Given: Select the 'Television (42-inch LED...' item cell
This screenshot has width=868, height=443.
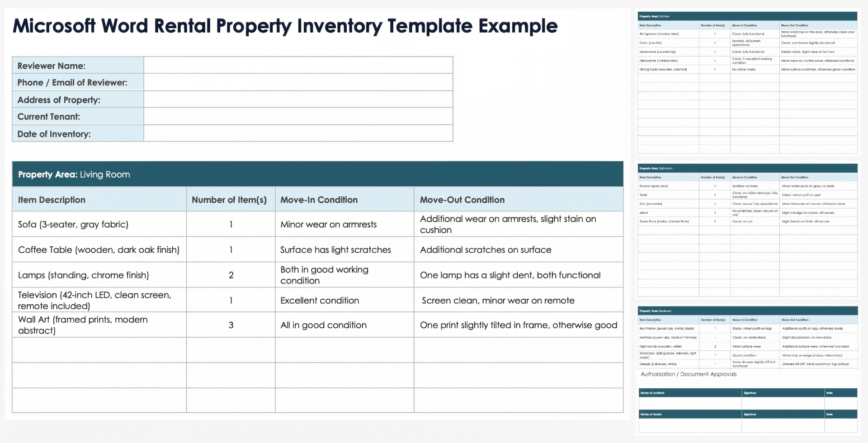Looking at the screenshot, I should pos(99,300).
